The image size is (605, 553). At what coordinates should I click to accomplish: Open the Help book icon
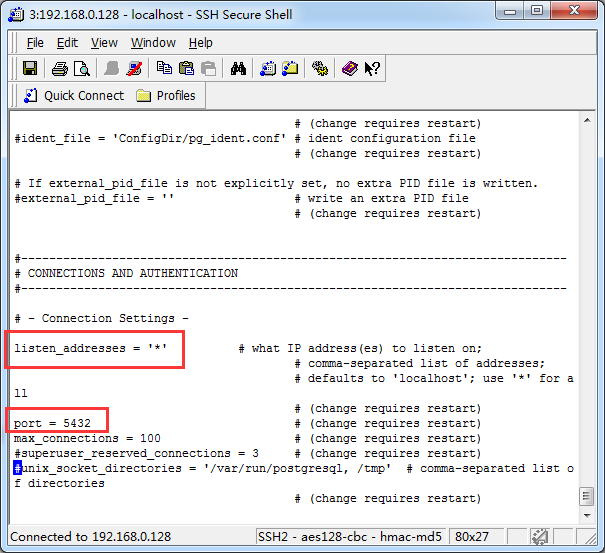pos(350,69)
